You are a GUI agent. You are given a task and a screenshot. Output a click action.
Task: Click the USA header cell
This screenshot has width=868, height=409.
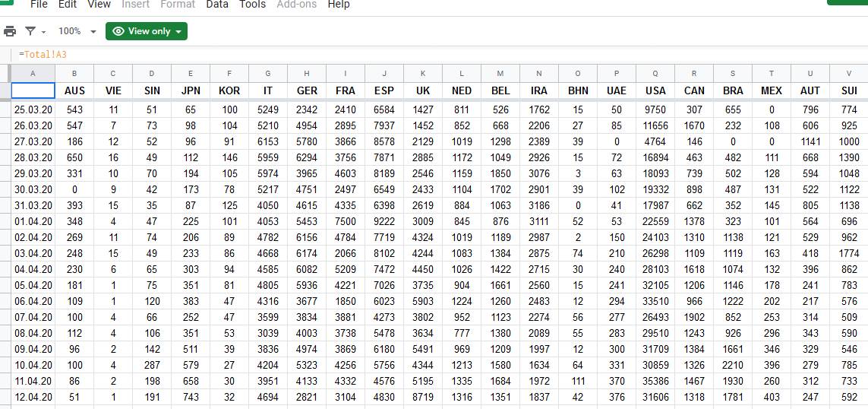655,91
